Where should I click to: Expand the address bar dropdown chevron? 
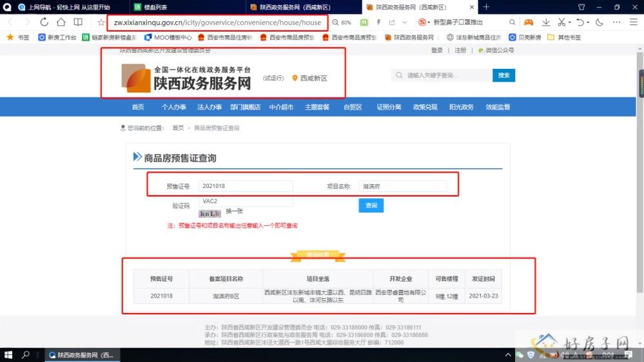405,22
